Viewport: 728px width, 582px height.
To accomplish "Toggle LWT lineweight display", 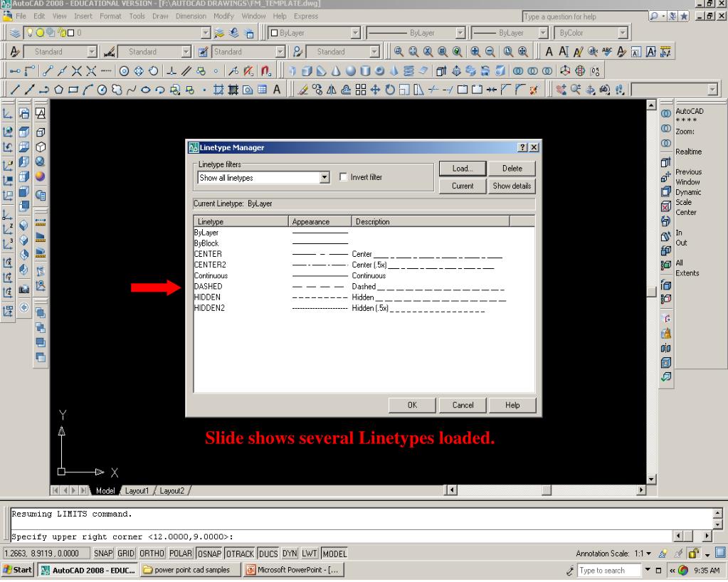I will click(x=310, y=554).
